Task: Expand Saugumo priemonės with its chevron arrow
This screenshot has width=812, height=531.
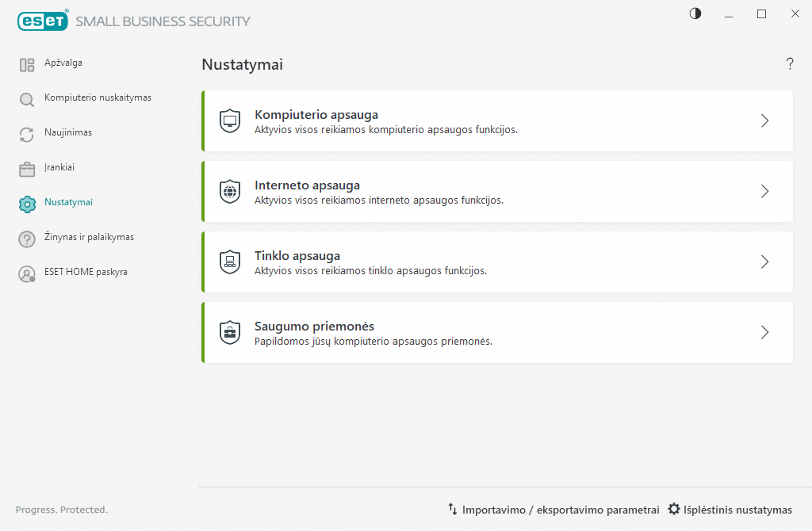Action: coord(764,333)
